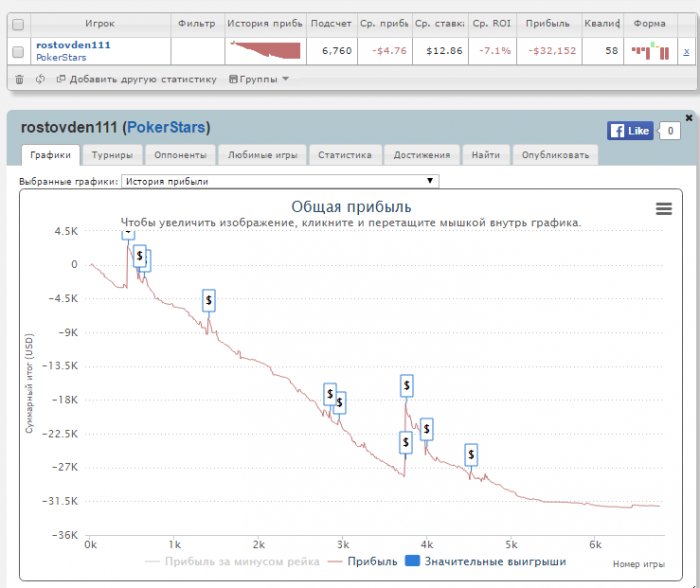The image size is (700, 588).
Task: Click the x remove icon in the player row
Action: click(685, 50)
